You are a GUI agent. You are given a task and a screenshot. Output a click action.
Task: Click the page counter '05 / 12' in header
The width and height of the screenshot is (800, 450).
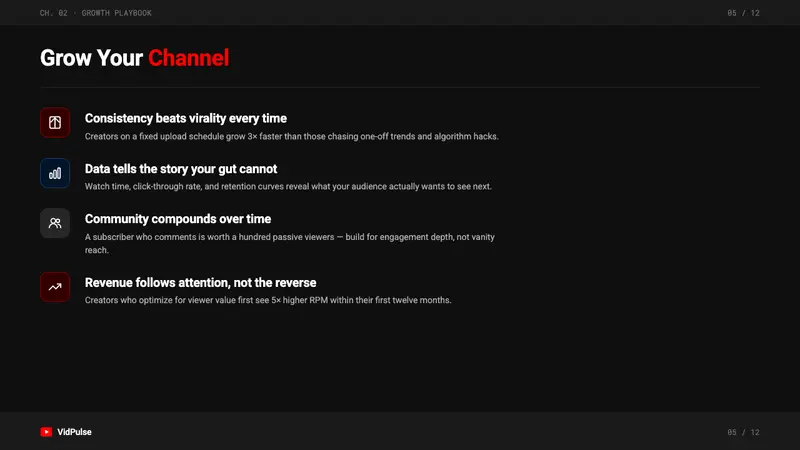pos(743,13)
